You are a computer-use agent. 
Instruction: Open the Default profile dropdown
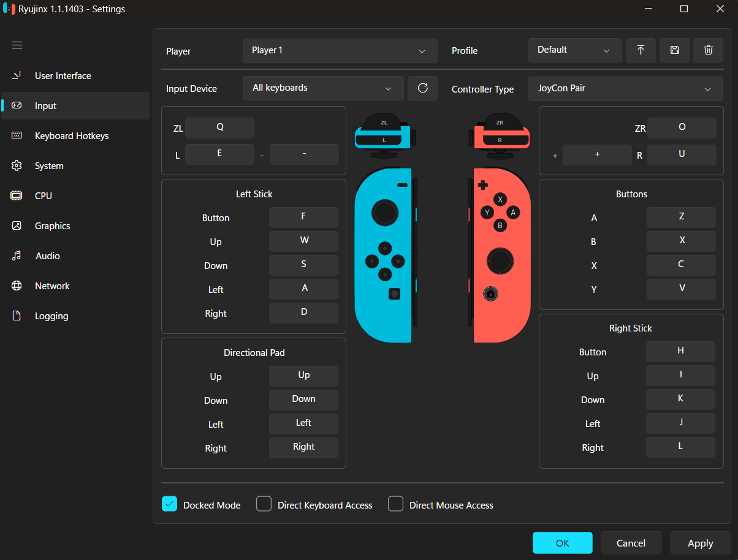pos(574,50)
